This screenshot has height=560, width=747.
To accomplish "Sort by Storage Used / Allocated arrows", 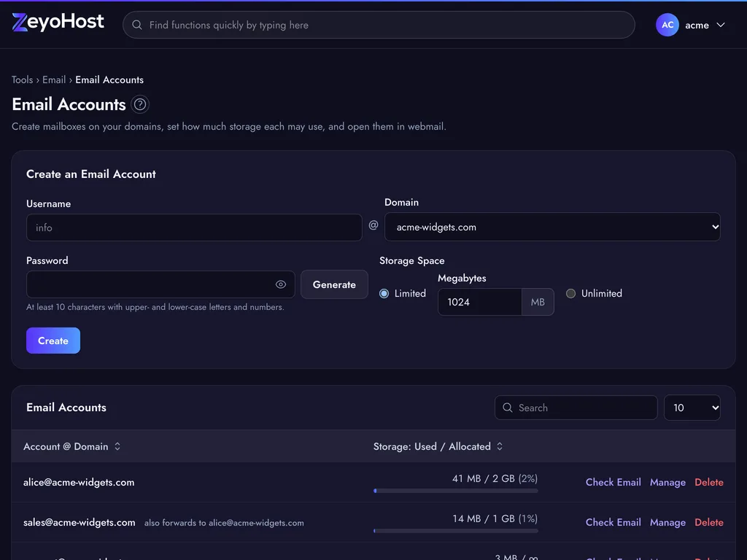I will (499, 446).
